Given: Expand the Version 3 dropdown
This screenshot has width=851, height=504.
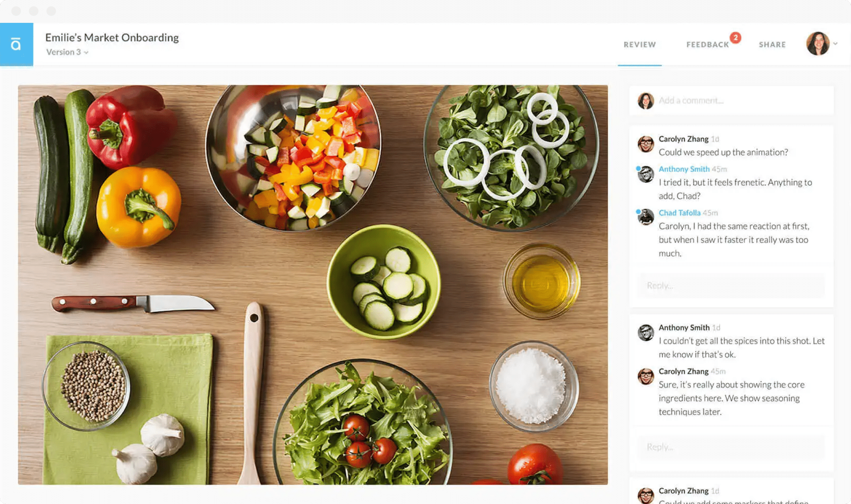Looking at the screenshot, I should (67, 52).
